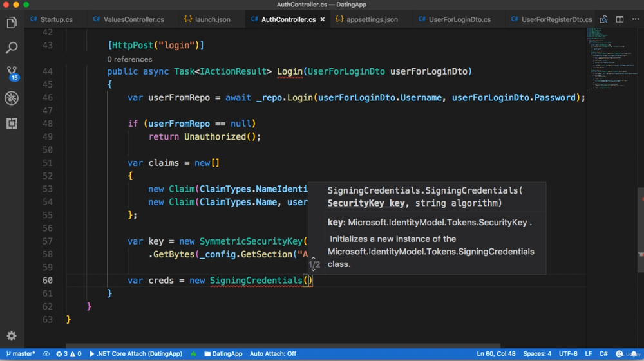The image size is (644, 361).
Task: Click the GetBytes call on line 58
Action: tap(174, 254)
